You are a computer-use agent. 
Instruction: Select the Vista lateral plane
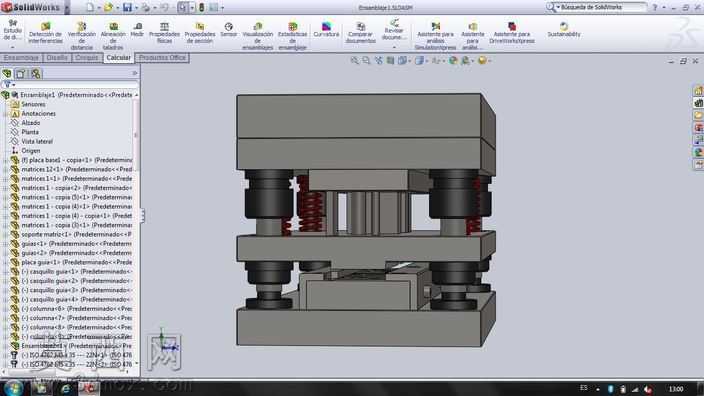click(37, 141)
